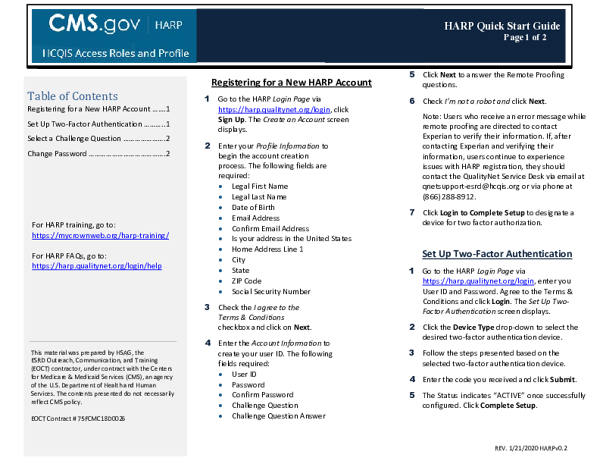600x464 pixels.
Task: Select contents entry 'Registering for a New HARP Account ...1'
Action: (x=98, y=109)
